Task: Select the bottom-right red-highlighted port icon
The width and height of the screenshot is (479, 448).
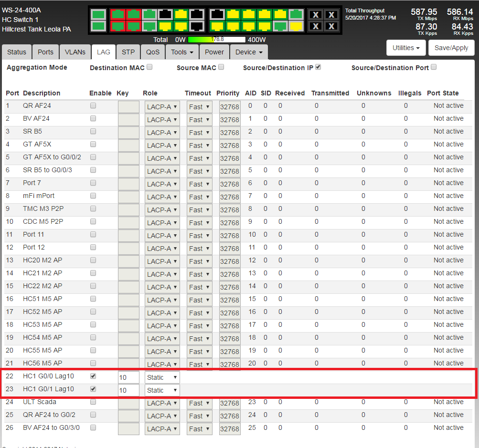Action: [x=133, y=26]
